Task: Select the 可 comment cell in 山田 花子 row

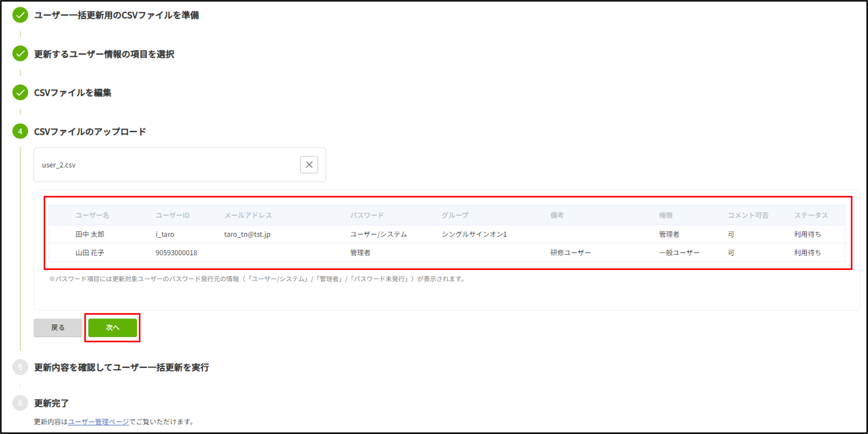Action: tap(731, 253)
